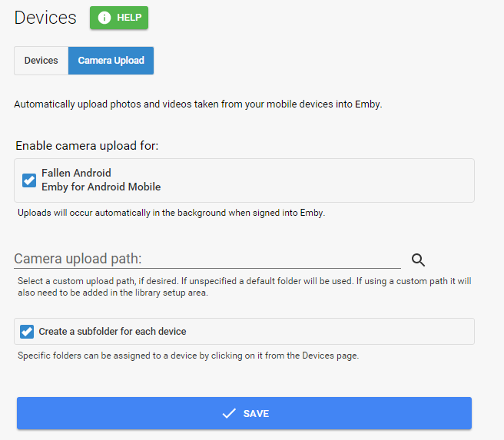Click the Fallen Android device name label
Image resolution: width=504 pixels, height=440 pixels.
(x=76, y=173)
